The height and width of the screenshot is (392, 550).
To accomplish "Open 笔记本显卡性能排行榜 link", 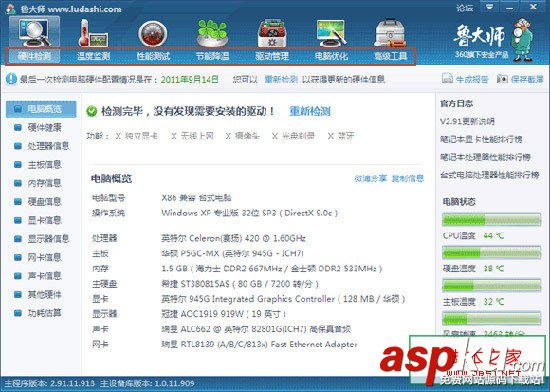I will tap(481, 139).
